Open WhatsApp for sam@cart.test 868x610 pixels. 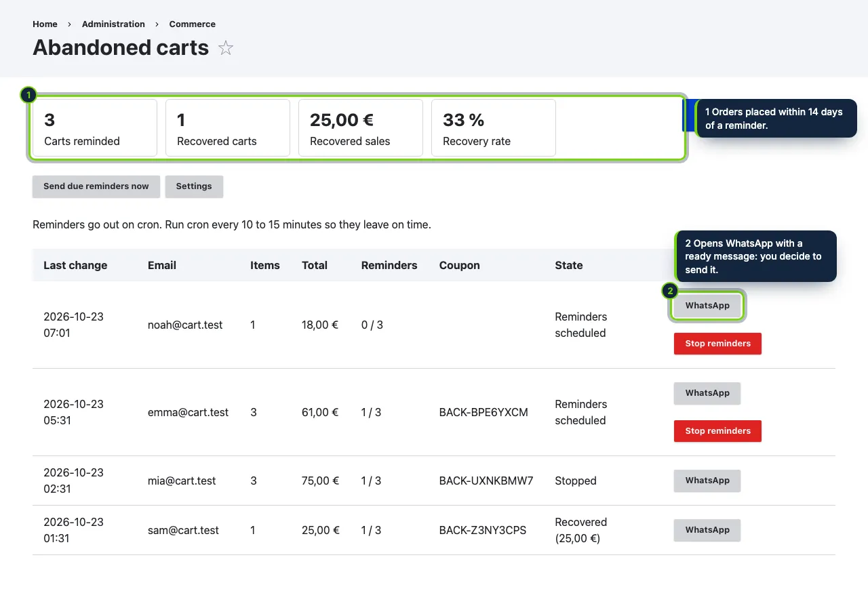(707, 530)
